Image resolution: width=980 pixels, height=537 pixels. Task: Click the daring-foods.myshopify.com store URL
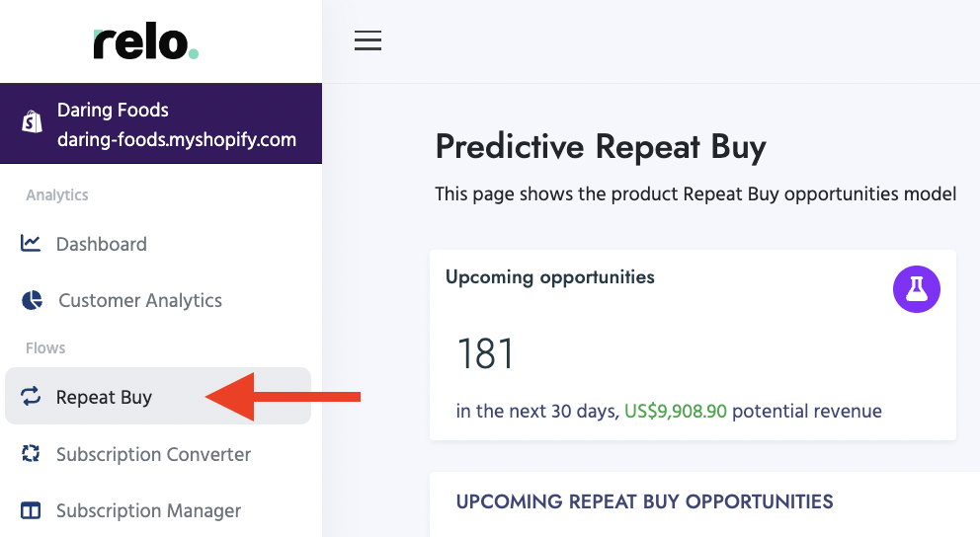pyautogui.click(x=177, y=139)
